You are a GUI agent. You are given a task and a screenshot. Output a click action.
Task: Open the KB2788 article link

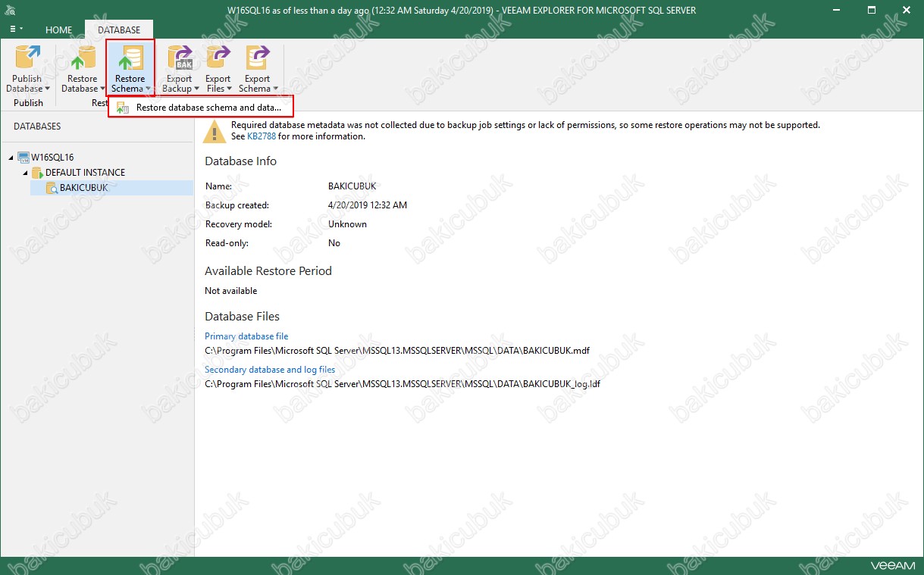pyautogui.click(x=262, y=136)
